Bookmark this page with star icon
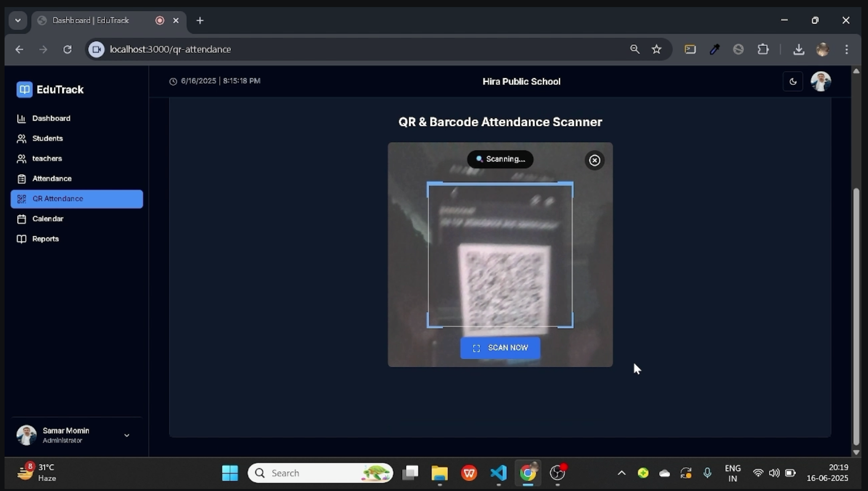Screen dimensions: 868x491 pyautogui.click(x=656, y=49)
